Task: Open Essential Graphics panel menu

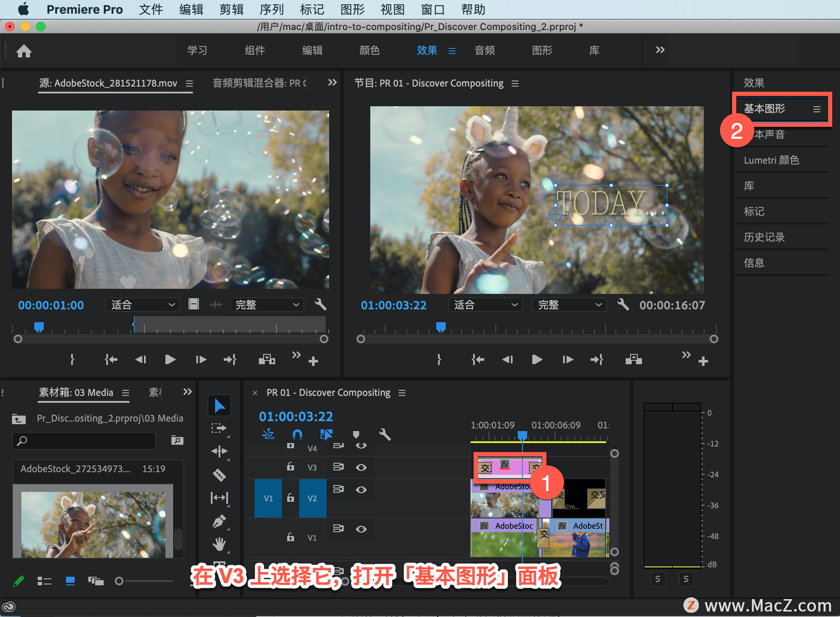Action: (816, 109)
